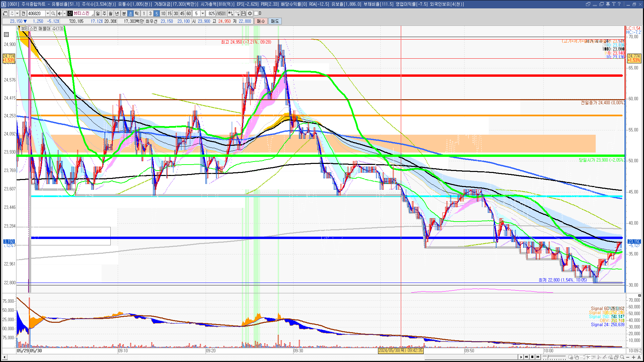Screen dimensions: 644x362
Task: Select the 분 (minute) chart toggle
Action: coord(124,13)
